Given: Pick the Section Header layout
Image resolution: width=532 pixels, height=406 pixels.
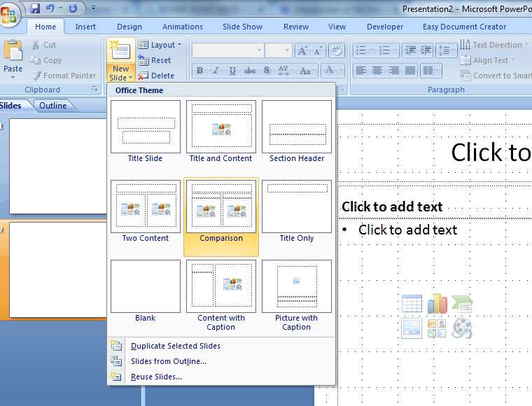Looking at the screenshot, I should pos(297,132).
